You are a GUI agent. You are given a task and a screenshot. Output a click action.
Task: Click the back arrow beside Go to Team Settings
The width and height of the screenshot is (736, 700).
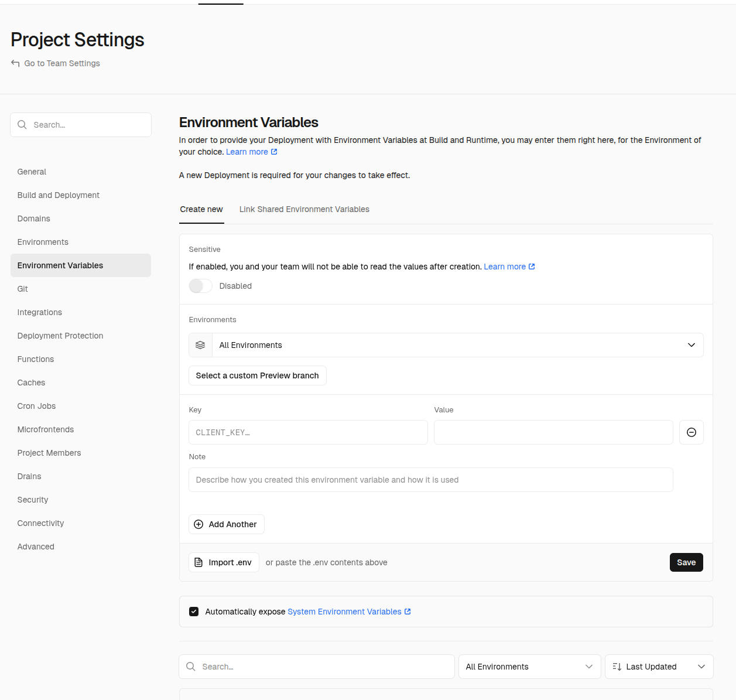15,63
